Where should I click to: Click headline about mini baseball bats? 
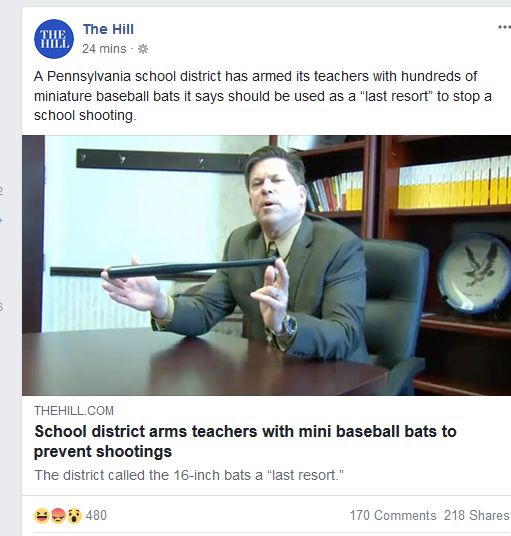245,441
